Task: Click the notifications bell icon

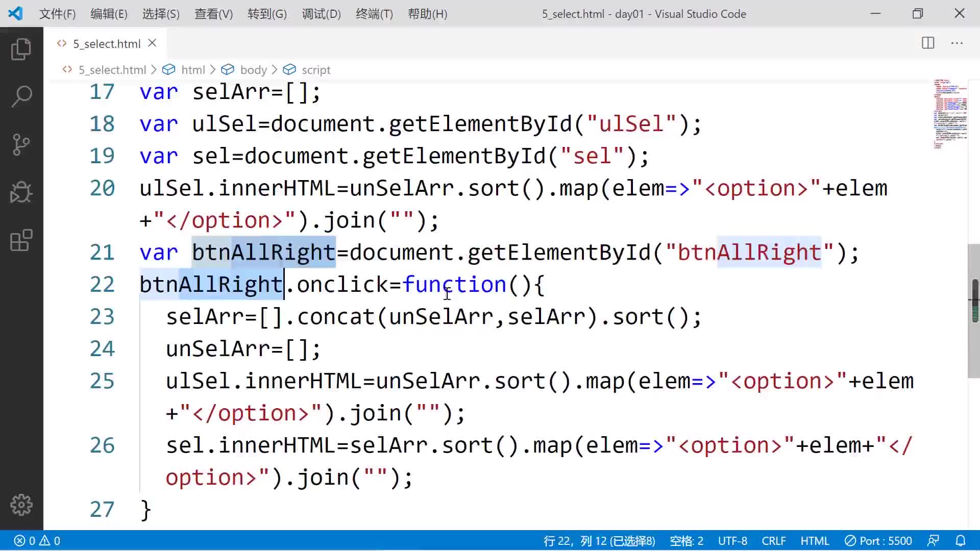Action: [961, 541]
